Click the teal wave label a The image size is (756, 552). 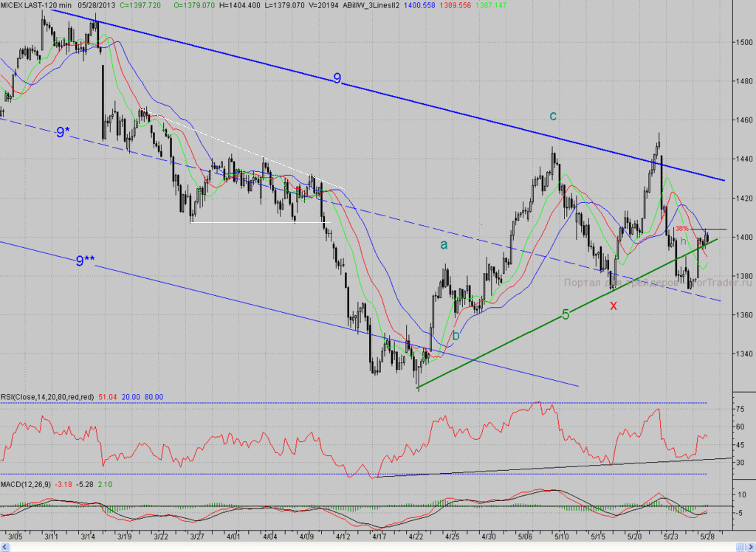click(x=444, y=245)
